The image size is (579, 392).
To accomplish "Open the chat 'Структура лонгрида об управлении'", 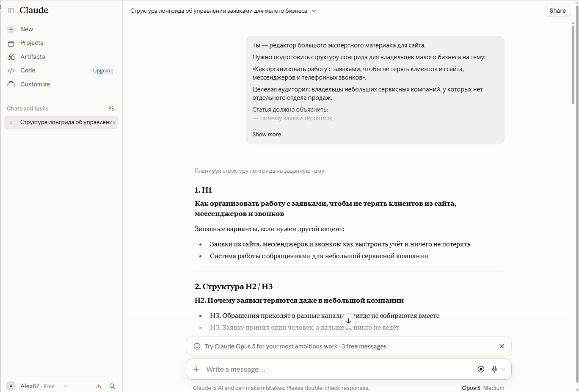I will (x=61, y=122).
